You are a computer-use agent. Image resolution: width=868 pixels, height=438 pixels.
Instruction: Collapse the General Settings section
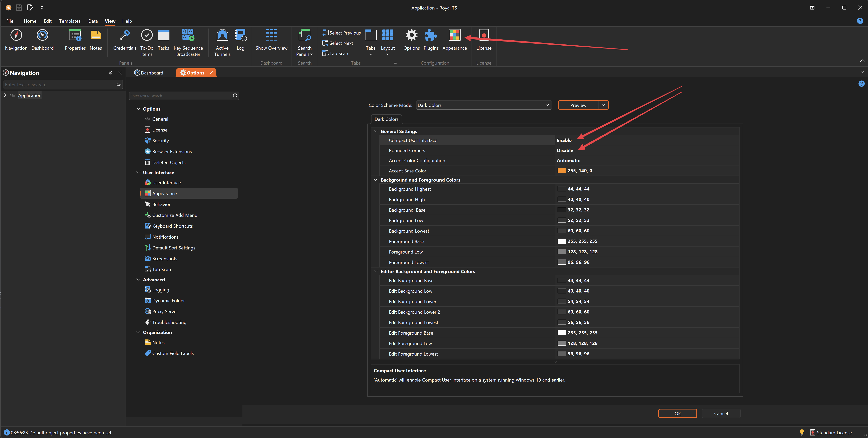point(375,131)
